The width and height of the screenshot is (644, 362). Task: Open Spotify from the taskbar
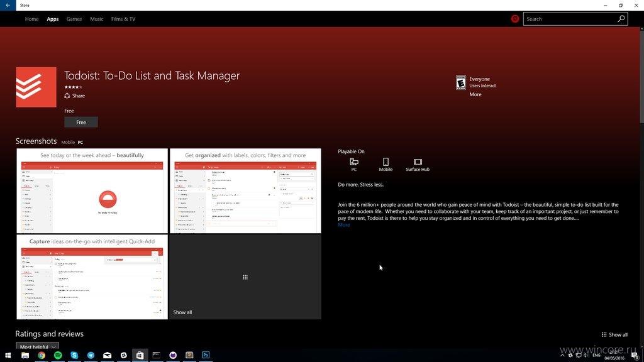pos(58,355)
